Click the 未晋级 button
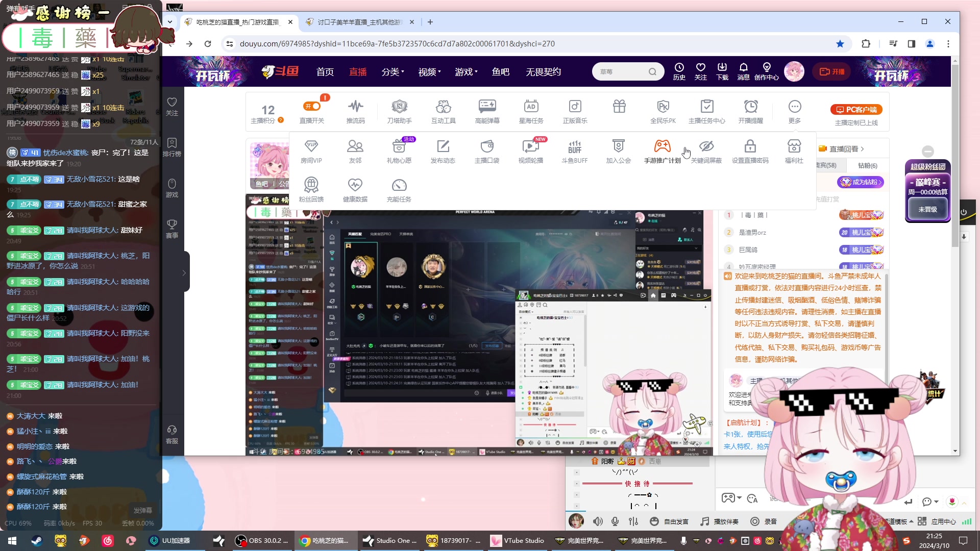This screenshot has height=551, width=980. point(927,209)
